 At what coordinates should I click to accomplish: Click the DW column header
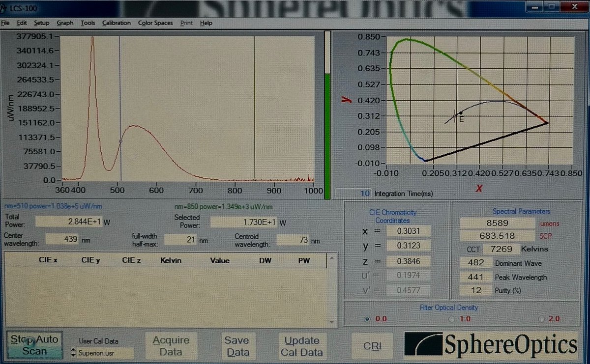(x=265, y=260)
